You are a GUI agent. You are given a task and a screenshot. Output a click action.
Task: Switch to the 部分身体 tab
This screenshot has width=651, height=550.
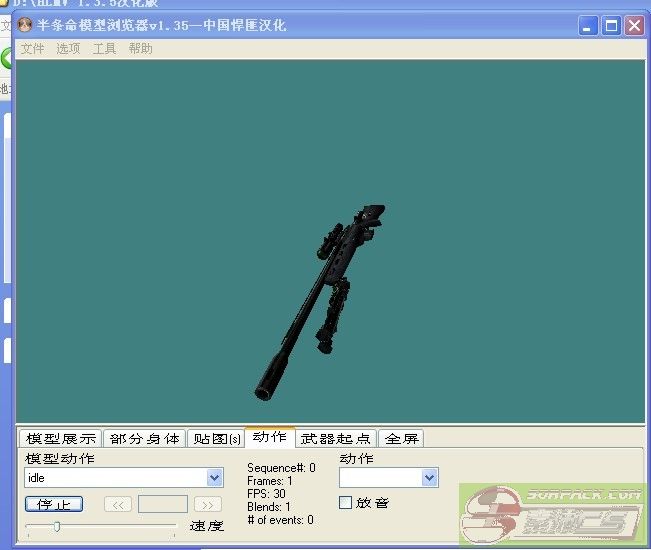pos(144,438)
